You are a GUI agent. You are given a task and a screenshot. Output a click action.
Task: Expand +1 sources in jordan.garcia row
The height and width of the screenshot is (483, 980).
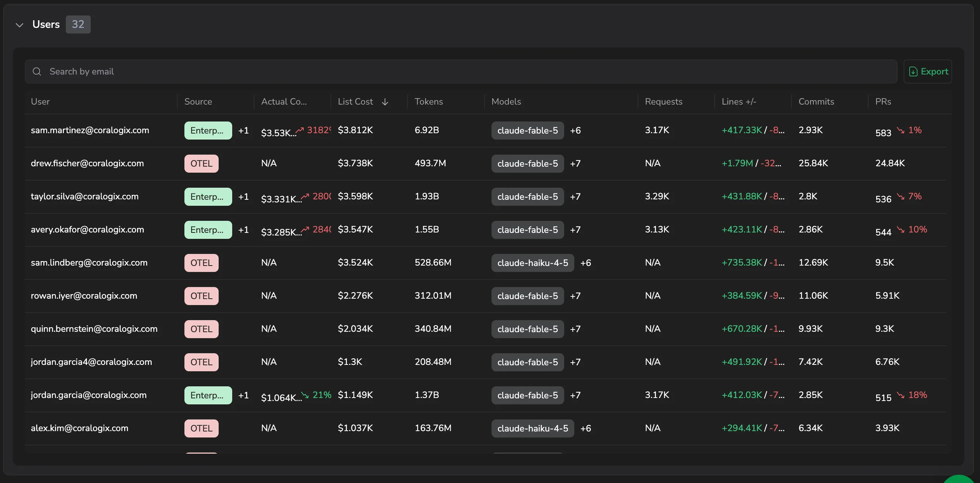[x=243, y=395]
